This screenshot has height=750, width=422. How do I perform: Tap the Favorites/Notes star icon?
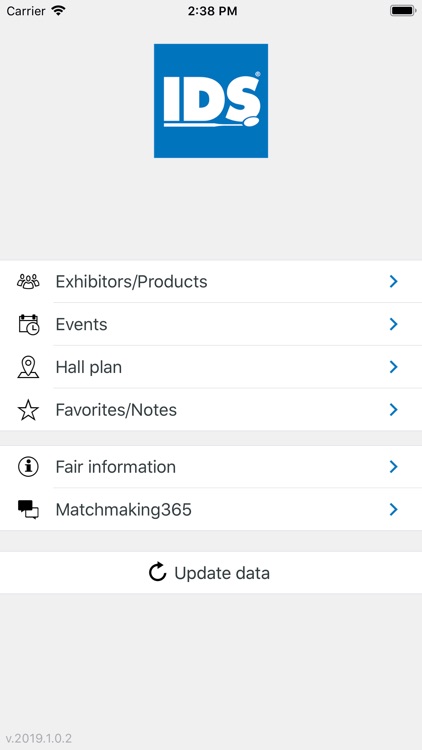point(28,410)
